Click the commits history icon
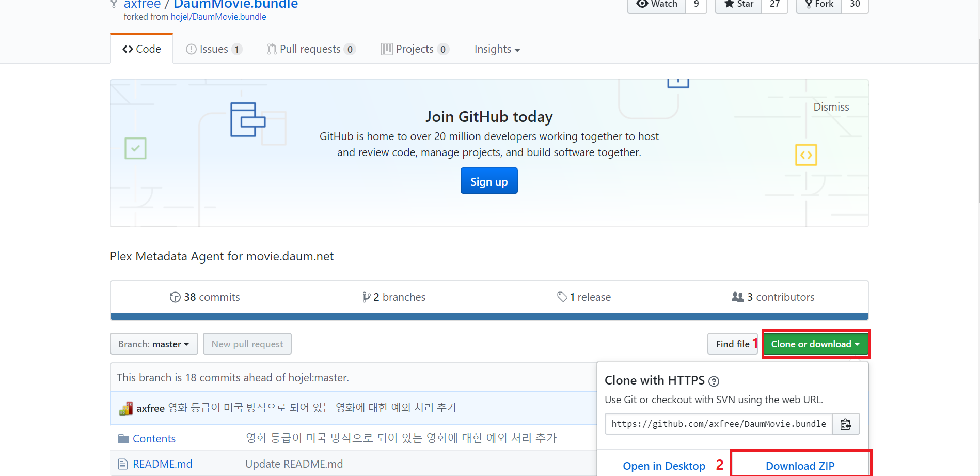Viewport: 980px width, 476px height. pos(175,297)
